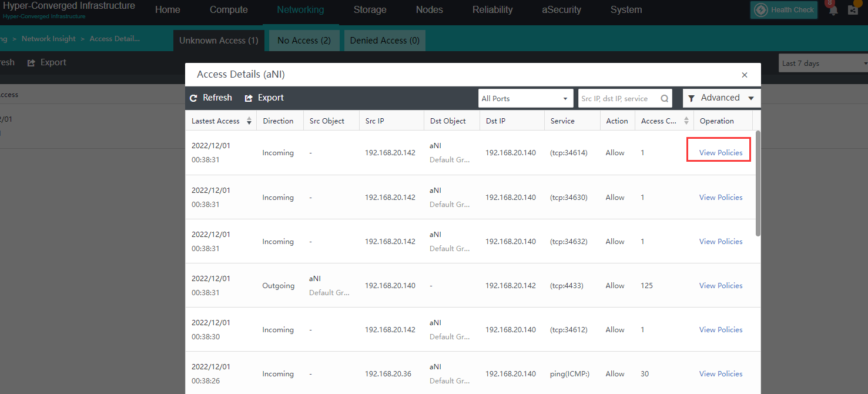Click the Export icon in Access Details dialog
The height and width of the screenshot is (394, 868).
click(249, 98)
